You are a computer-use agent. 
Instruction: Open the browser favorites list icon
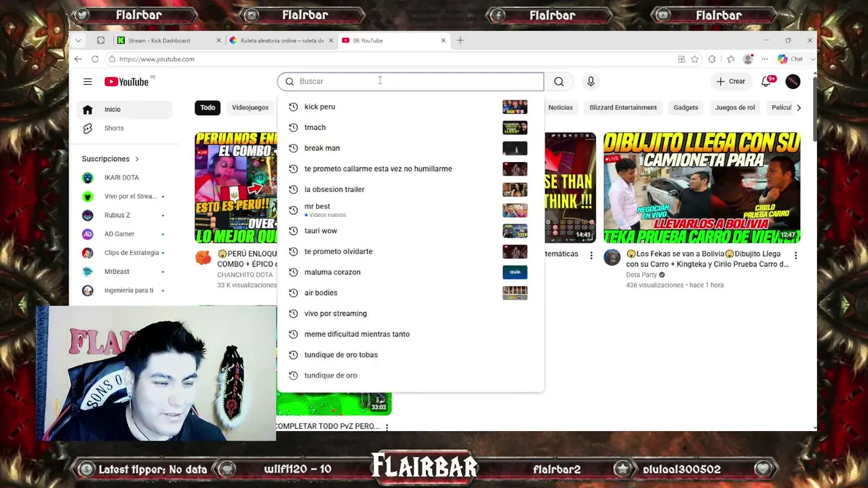730,59
